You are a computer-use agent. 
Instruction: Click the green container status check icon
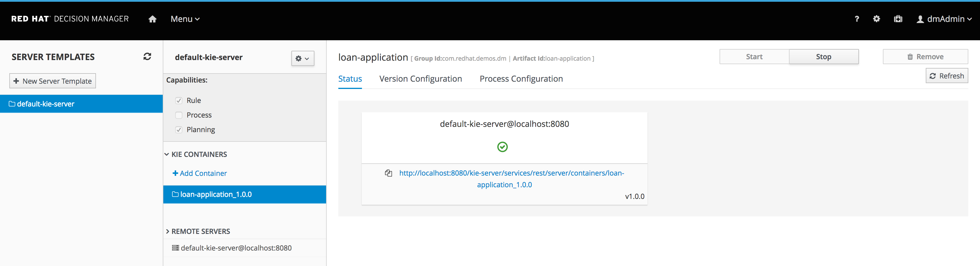(502, 147)
